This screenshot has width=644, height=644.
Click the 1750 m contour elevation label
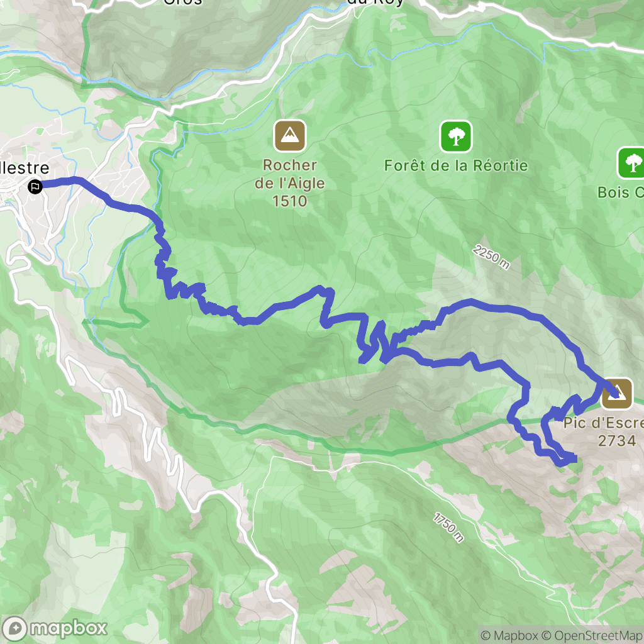(x=448, y=528)
